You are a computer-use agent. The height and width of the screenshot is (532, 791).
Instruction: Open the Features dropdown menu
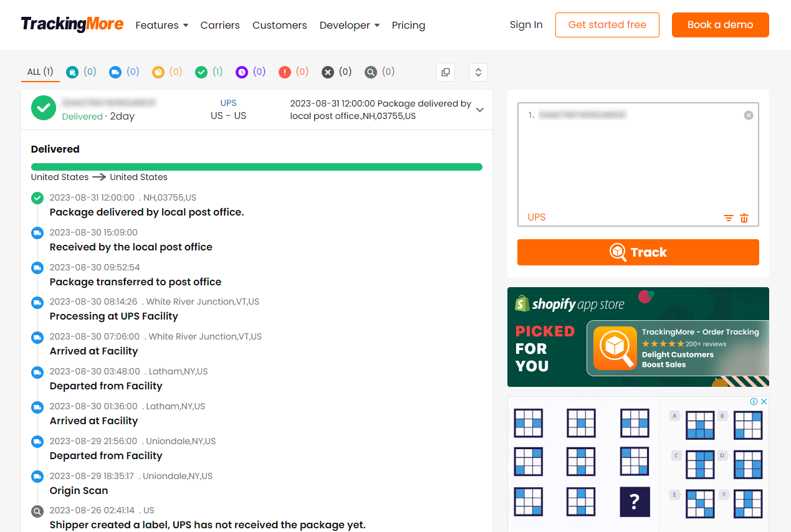(161, 26)
